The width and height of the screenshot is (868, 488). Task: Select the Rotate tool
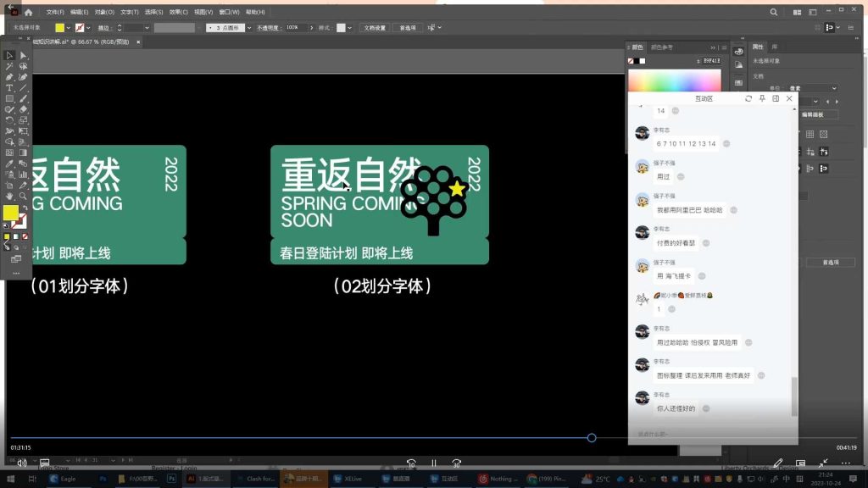click(x=9, y=120)
